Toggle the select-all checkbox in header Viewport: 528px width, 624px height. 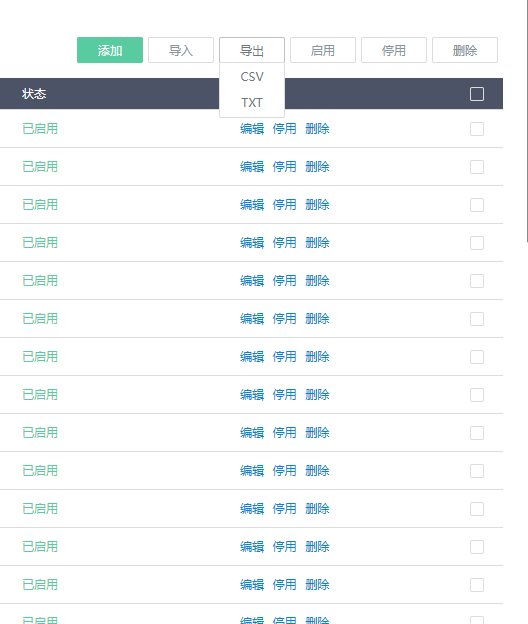[x=477, y=94]
